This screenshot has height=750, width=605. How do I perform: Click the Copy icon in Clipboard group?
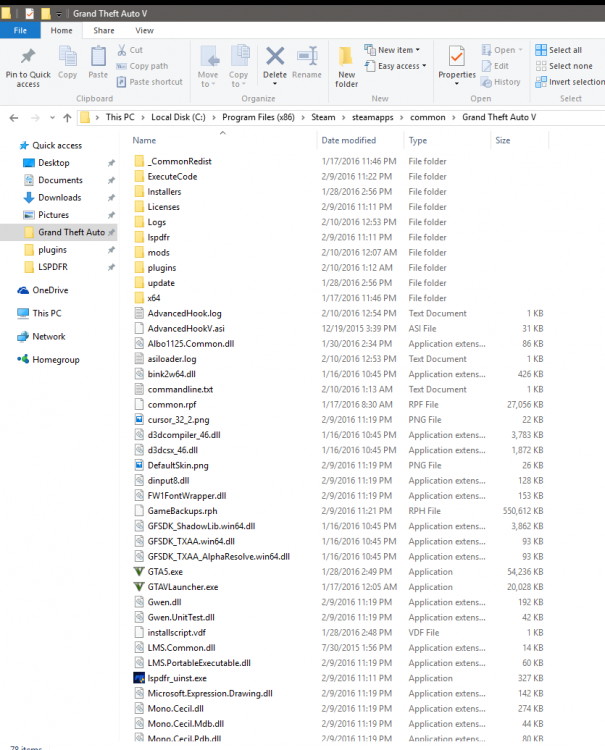coord(67,56)
